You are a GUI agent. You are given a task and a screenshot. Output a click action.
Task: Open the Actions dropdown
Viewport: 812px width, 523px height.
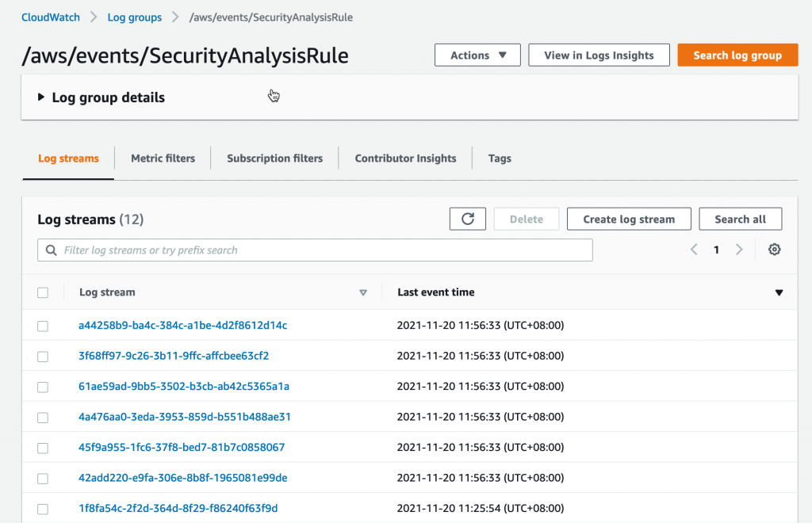point(477,55)
